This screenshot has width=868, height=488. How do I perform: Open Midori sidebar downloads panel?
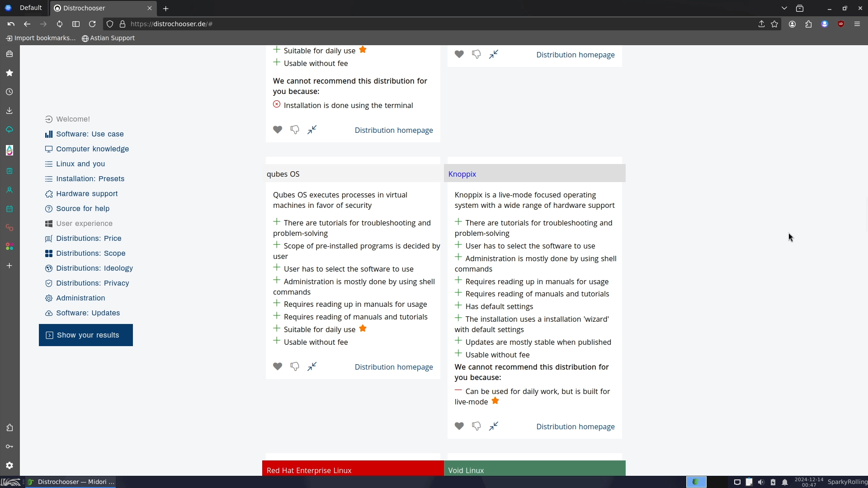[9, 111]
